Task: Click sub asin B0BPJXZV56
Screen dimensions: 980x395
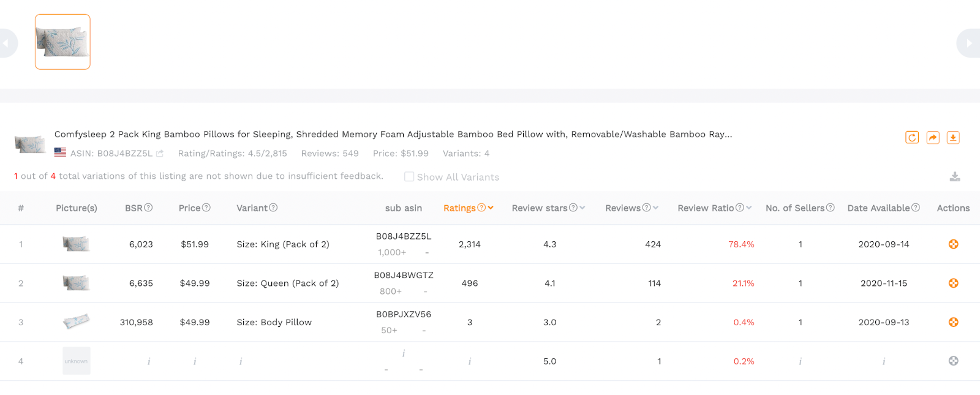Action: tap(404, 314)
